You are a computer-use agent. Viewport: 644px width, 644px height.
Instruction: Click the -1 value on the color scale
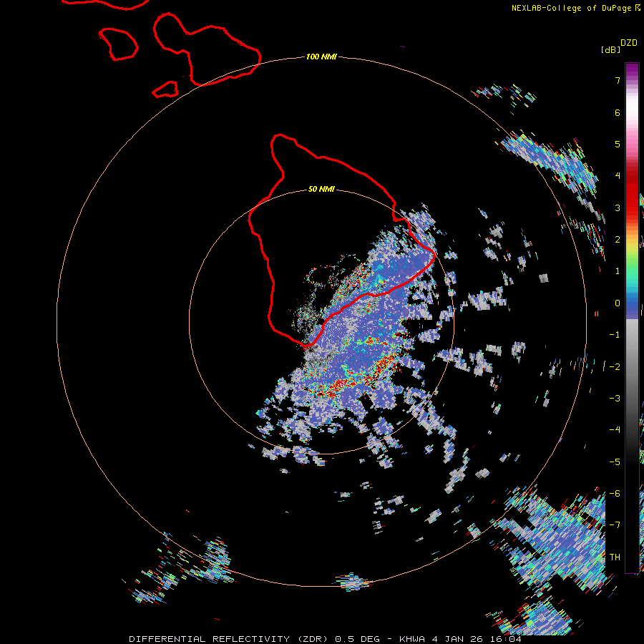tap(615, 335)
